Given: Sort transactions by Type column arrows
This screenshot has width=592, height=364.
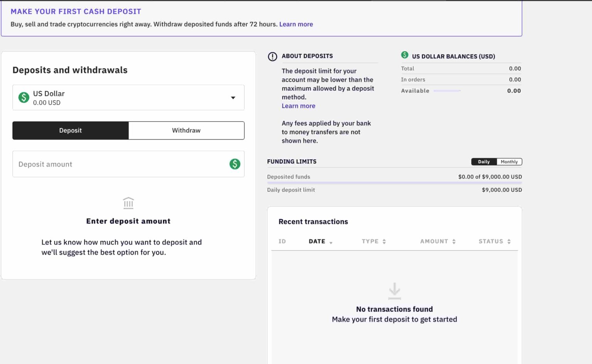Looking at the screenshot, I should coord(384,242).
